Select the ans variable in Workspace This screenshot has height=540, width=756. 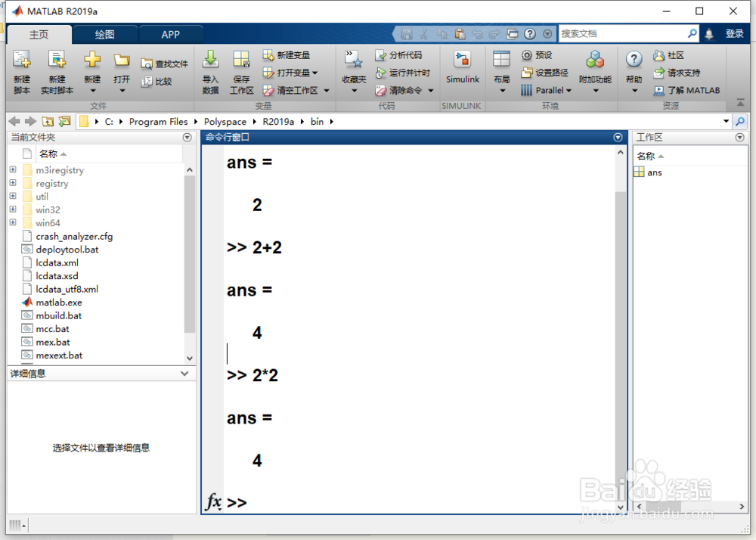(x=654, y=172)
